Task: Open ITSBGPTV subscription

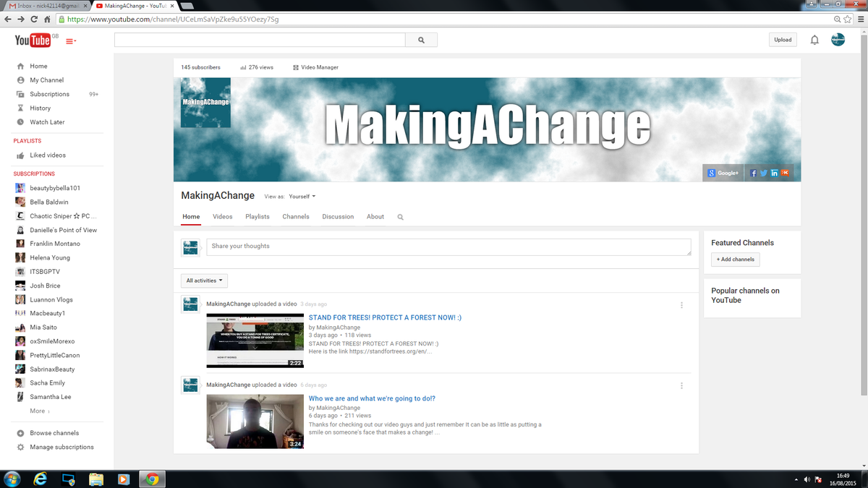Action: [x=45, y=272]
